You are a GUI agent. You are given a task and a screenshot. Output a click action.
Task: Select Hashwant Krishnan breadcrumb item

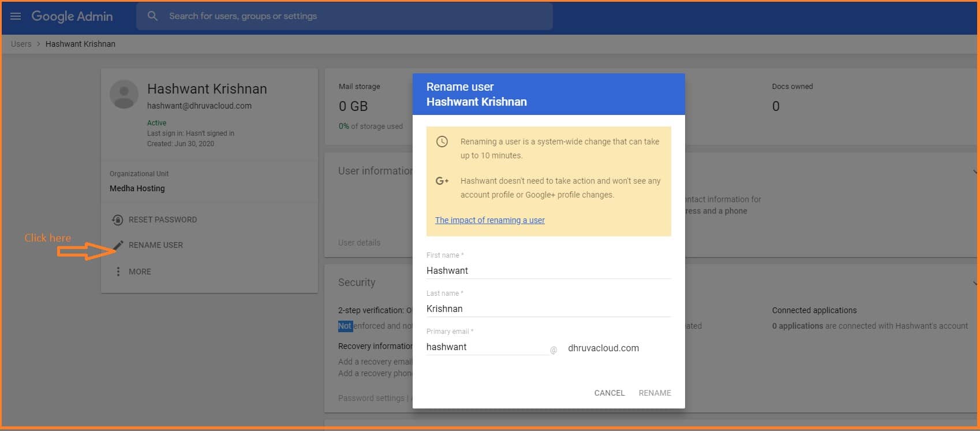coord(80,44)
